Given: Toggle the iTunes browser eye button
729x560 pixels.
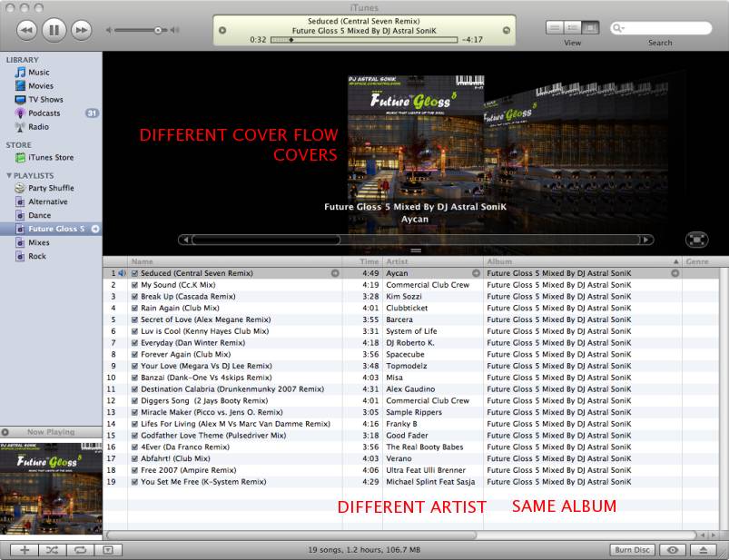Looking at the screenshot, I should coord(673,550).
